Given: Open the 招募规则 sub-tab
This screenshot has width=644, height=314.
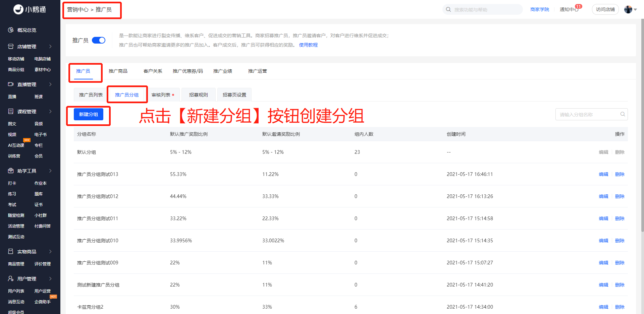Looking at the screenshot, I should point(199,95).
